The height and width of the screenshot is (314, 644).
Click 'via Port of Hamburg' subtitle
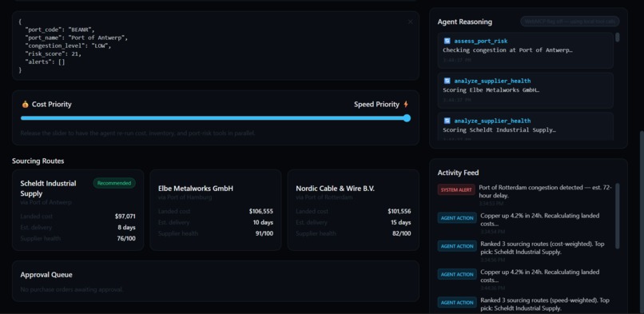point(185,197)
